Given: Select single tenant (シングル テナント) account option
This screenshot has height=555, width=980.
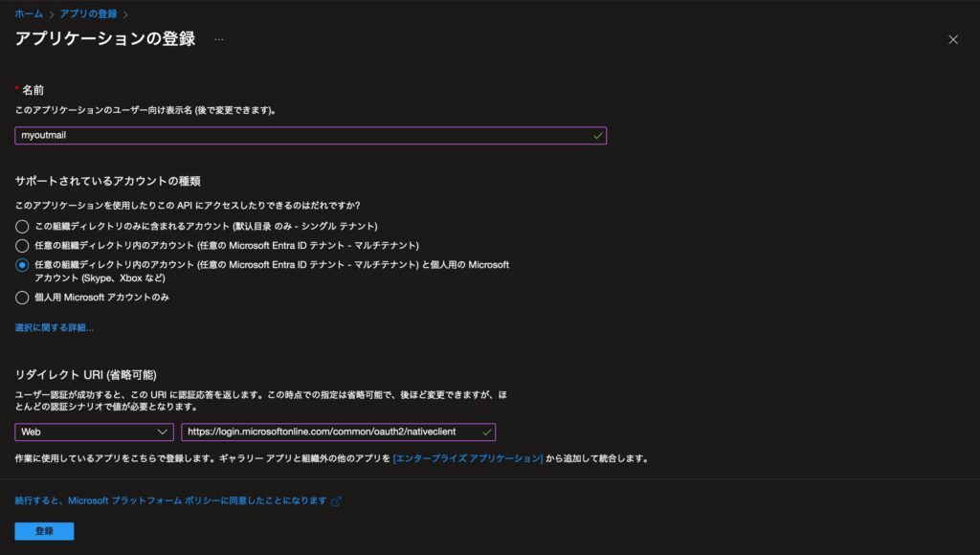Looking at the screenshot, I should (22, 226).
